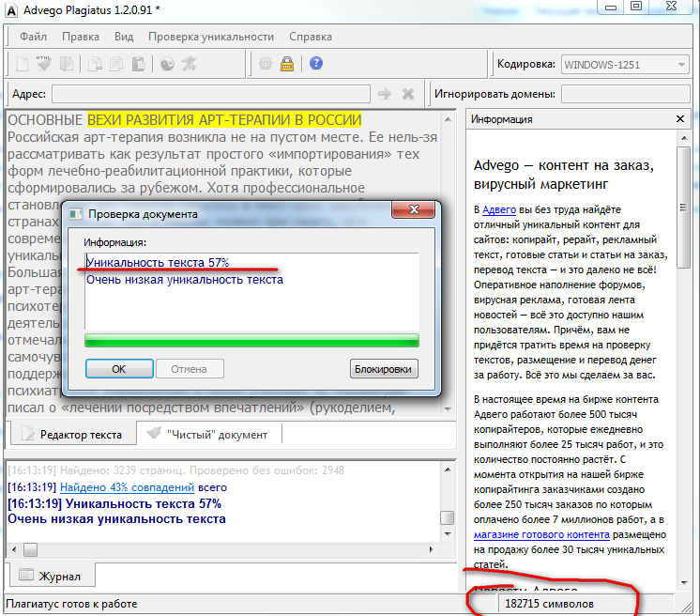Confirm the dialog with OK
Screen dimensions: 700x616
(x=119, y=369)
